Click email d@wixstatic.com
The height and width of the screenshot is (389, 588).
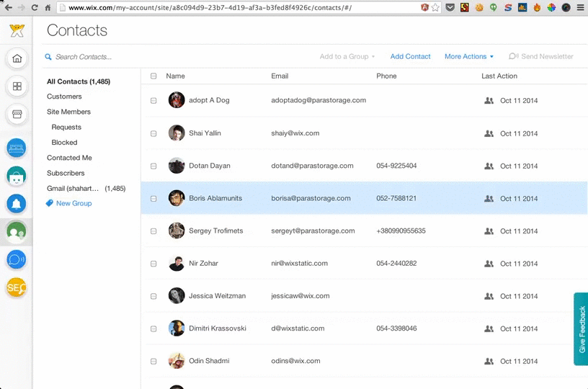click(x=298, y=328)
